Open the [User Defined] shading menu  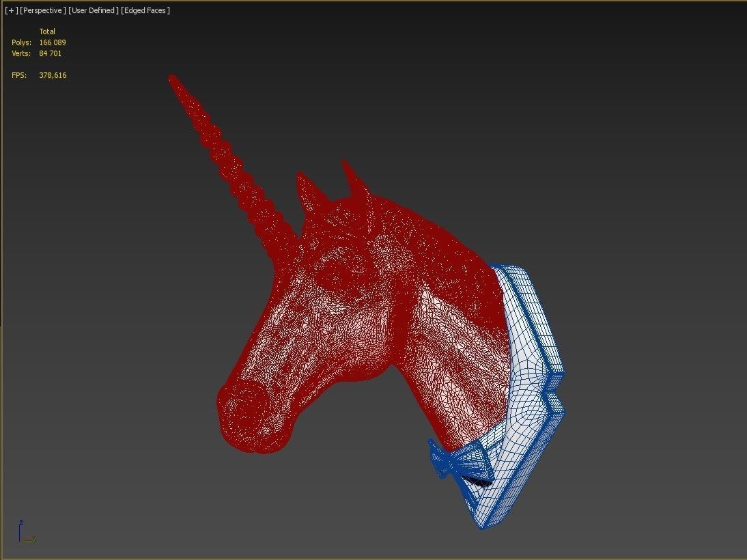[94, 10]
